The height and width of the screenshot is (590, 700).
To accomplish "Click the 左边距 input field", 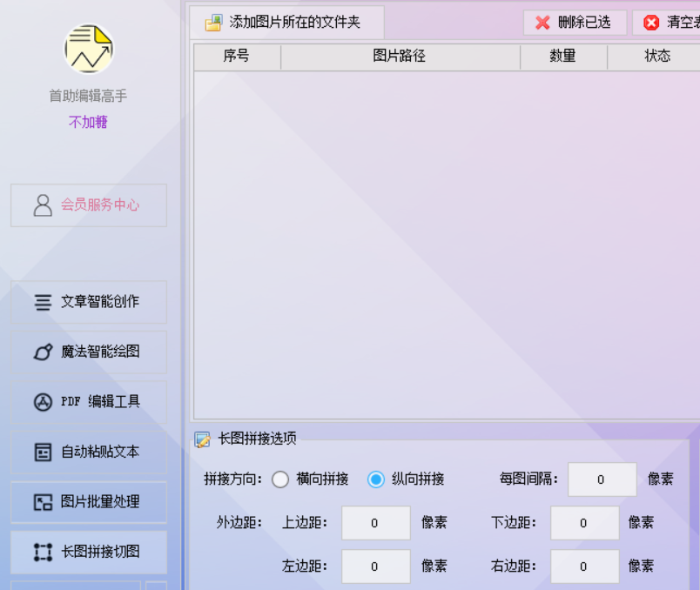I will coord(376,567).
